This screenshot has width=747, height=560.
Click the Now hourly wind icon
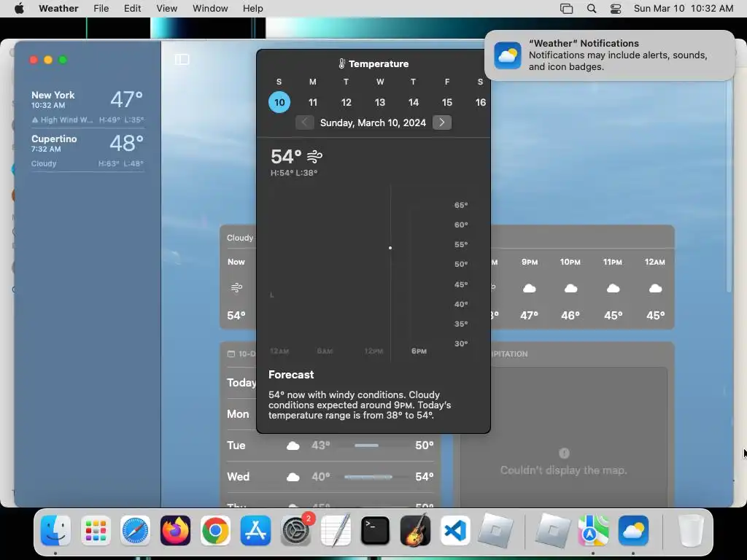(236, 287)
